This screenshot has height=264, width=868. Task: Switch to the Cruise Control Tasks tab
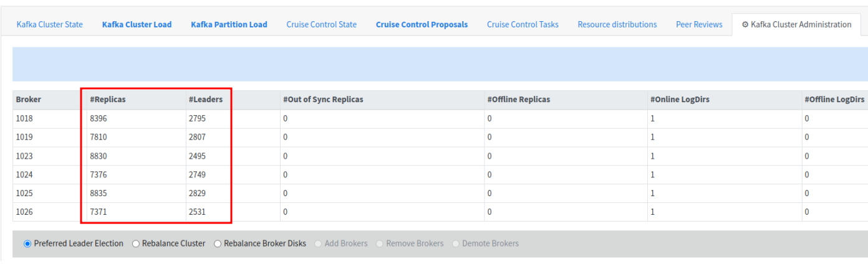coord(523,25)
